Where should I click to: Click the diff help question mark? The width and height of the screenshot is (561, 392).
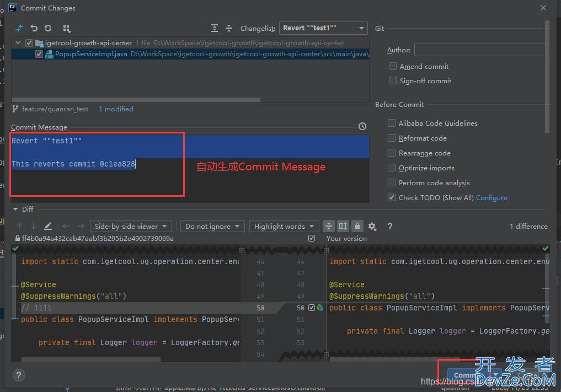(390, 226)
